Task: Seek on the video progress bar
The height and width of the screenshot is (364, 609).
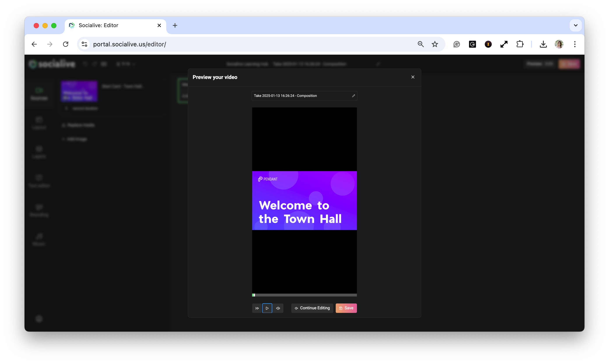Action: coord(304,295)
